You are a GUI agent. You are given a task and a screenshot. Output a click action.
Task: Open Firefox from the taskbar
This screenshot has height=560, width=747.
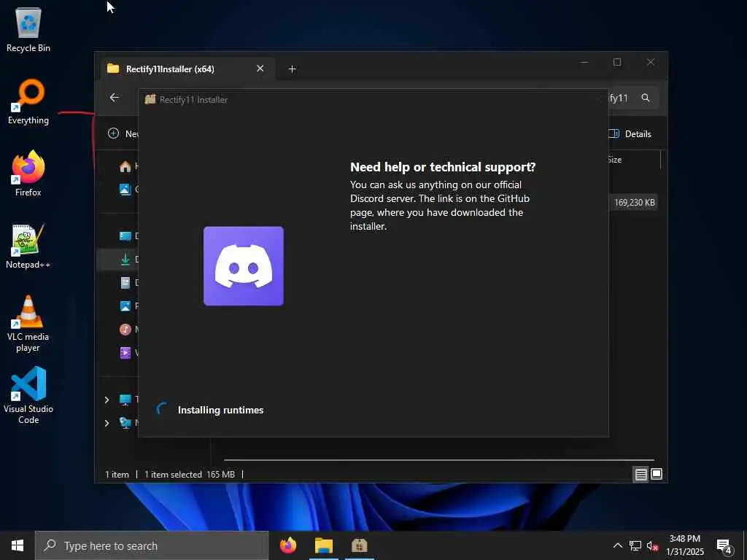pyautogui.click(x=288, y=545)
